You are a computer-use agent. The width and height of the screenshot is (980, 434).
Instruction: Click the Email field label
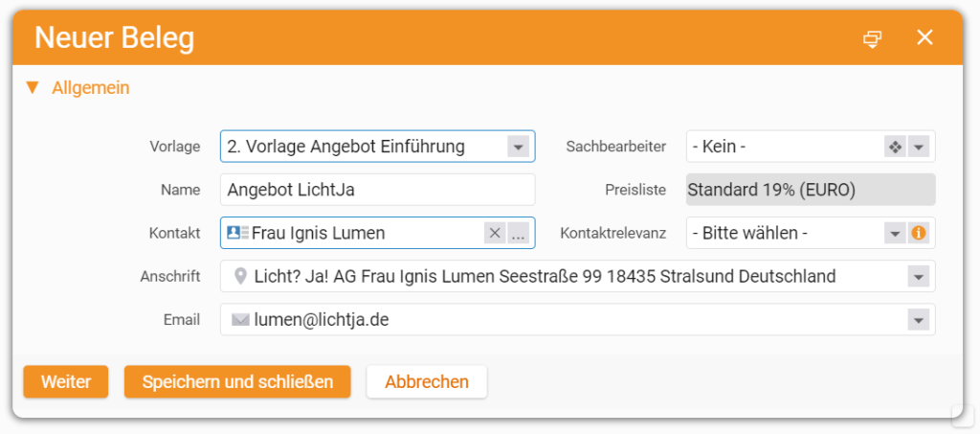coord(182,320)
